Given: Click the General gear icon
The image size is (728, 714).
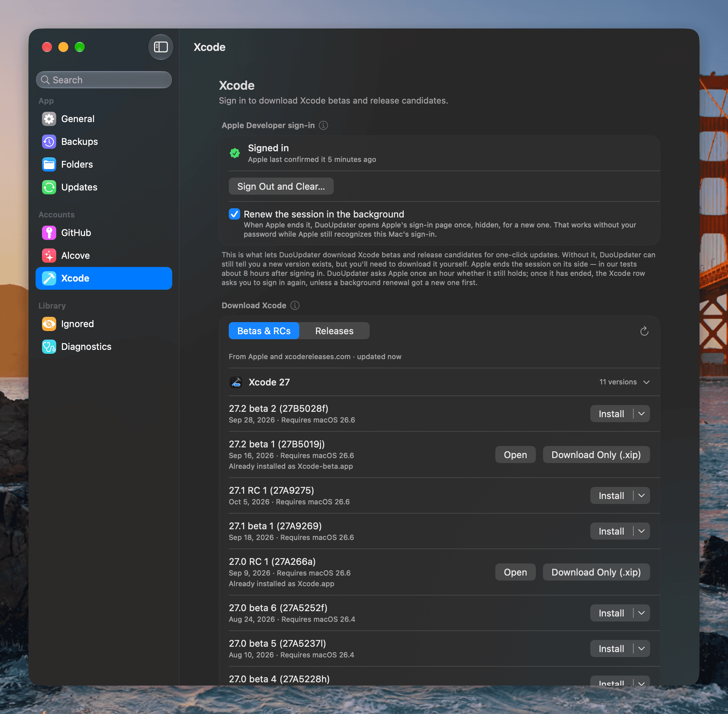Looking at the screenshot, I should point(49,119).
